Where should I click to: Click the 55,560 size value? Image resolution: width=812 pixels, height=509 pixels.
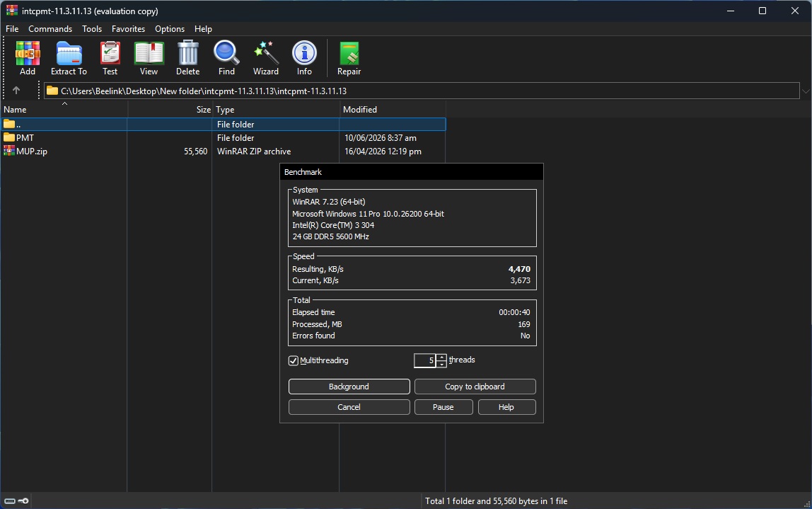coord(195,151)
